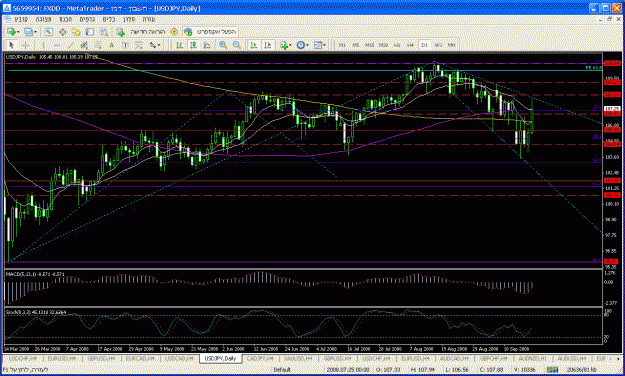Switch chart to bar chart mode
The image size is (625, 376).
click(179, 45)
